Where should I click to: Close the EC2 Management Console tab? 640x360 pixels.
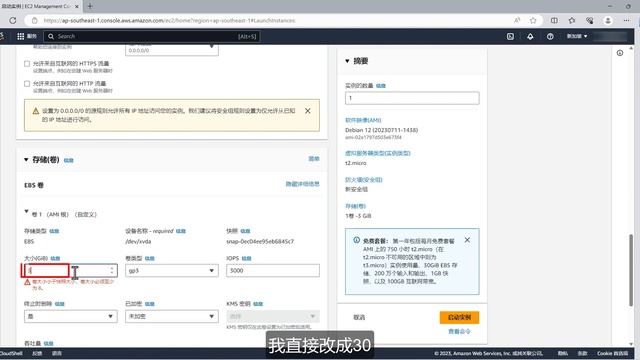coord(77,7)
